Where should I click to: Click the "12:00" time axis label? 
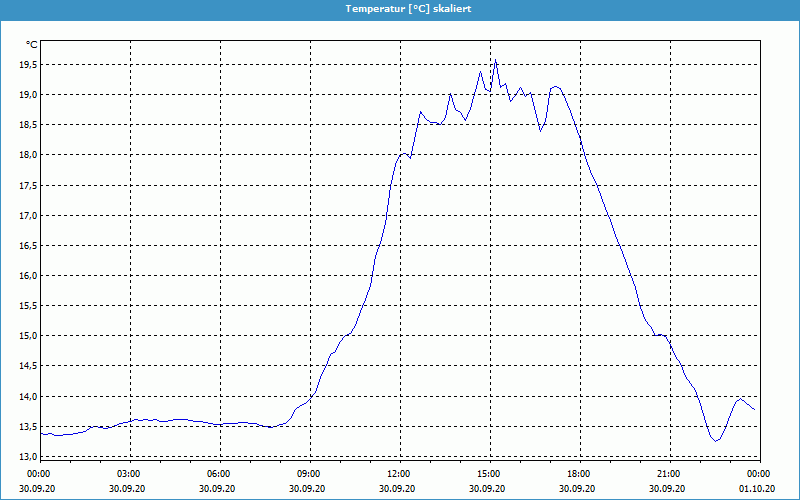coord(400,474)
